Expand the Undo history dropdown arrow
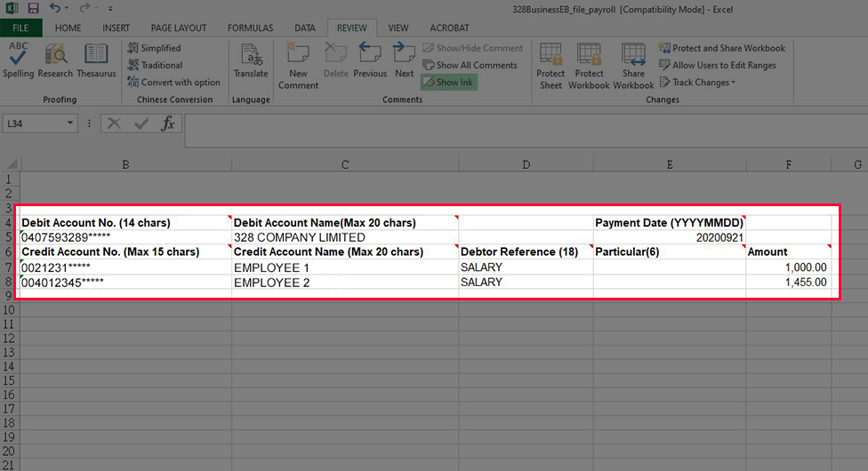The image size is (868, 471). coord(68,8)
